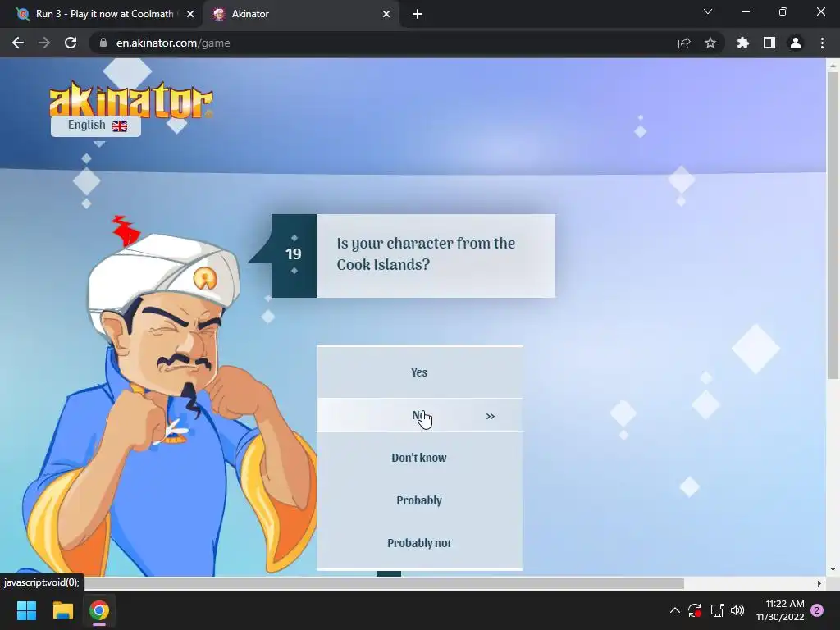Open the Chrome profile icon
The height and width of the screenshot is (630, 840).
click(x=796, y=43)
